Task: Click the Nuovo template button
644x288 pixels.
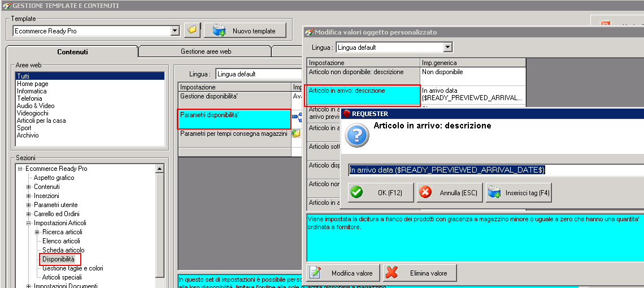Action: click(245, 31)
